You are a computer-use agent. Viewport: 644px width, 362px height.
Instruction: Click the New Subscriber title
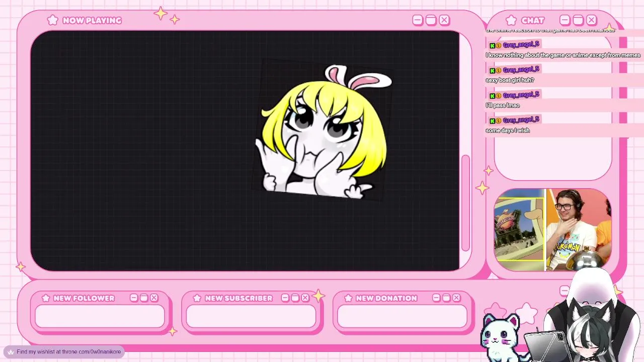point(238,298)
